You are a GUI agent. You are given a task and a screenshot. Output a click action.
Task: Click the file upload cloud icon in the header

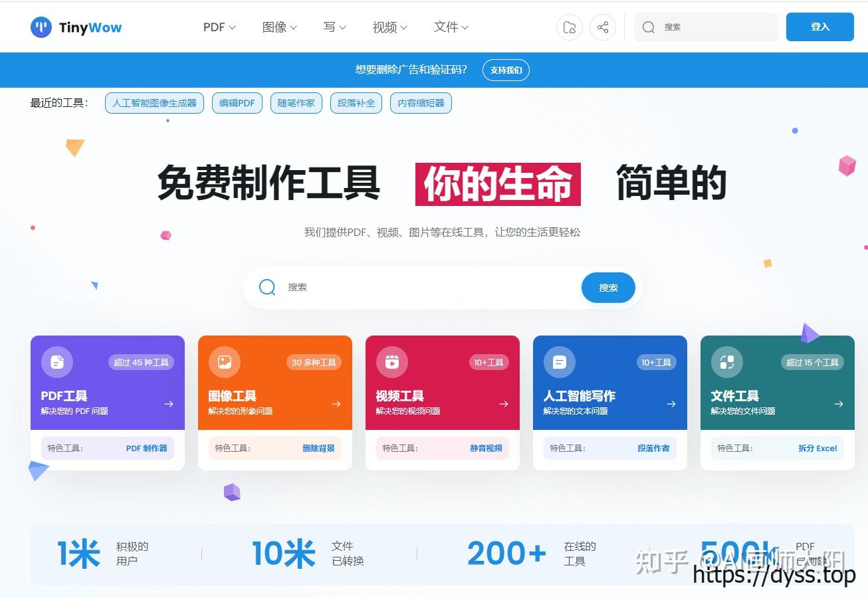[x=570, y=27]
